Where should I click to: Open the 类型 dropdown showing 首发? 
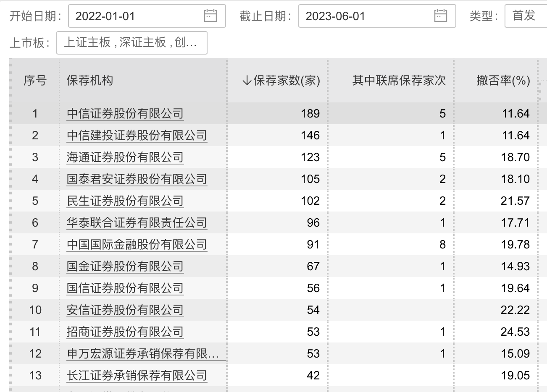click(526, 16)
